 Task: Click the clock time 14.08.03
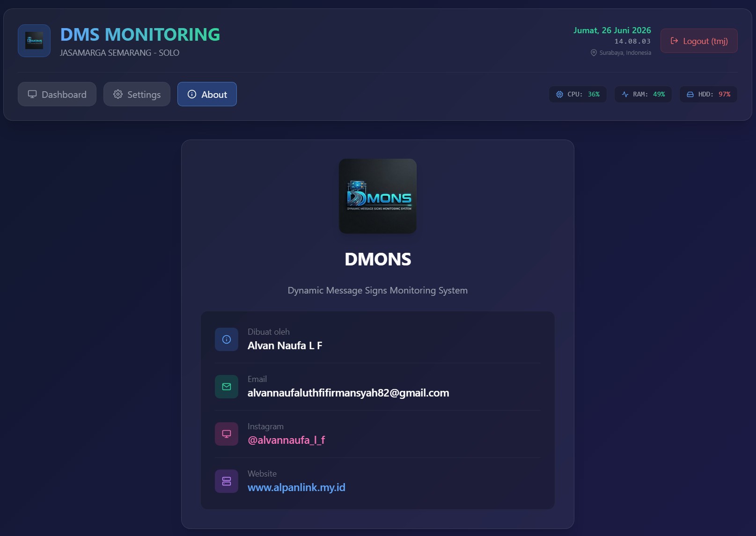pyautogui.click(x=632, y=41)
